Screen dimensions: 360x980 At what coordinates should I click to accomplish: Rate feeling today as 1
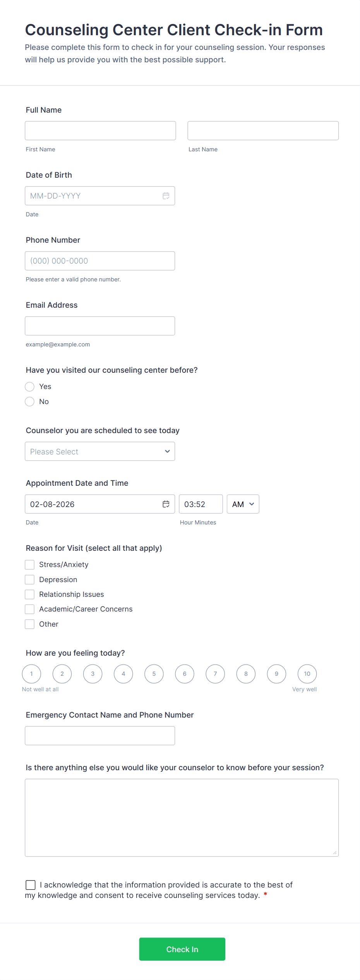[x=31, y=674]
